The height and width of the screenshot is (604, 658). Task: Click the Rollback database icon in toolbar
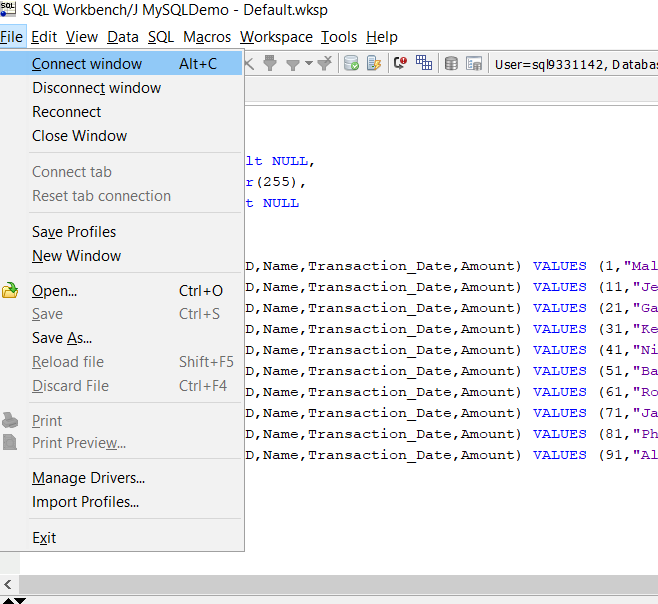tap(374, 63)
